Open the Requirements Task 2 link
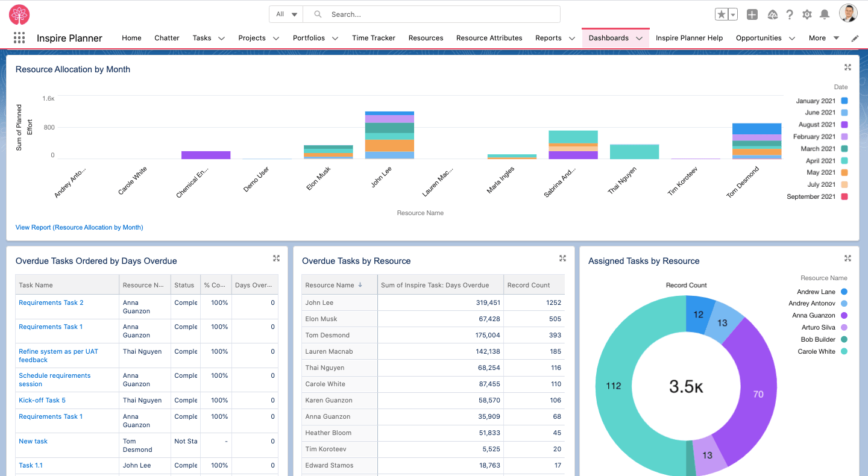 (x=51, y=302)
